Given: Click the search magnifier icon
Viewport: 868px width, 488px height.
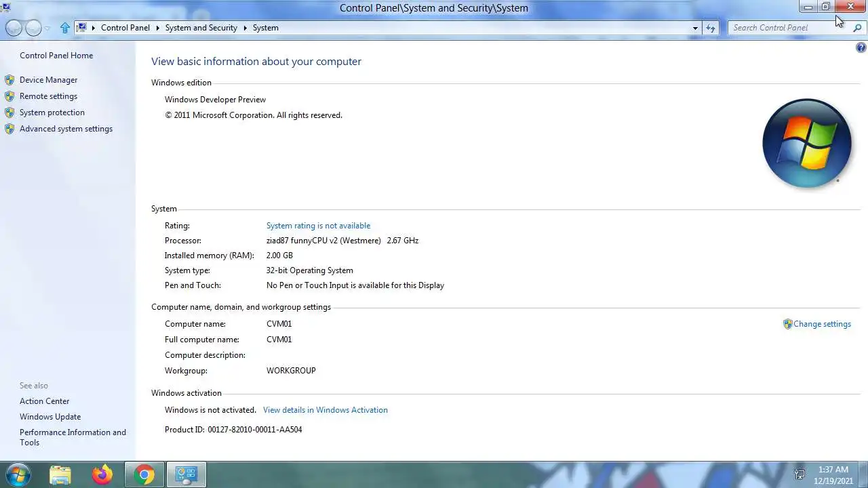Looking at the screenshot, I should [857, 28].
